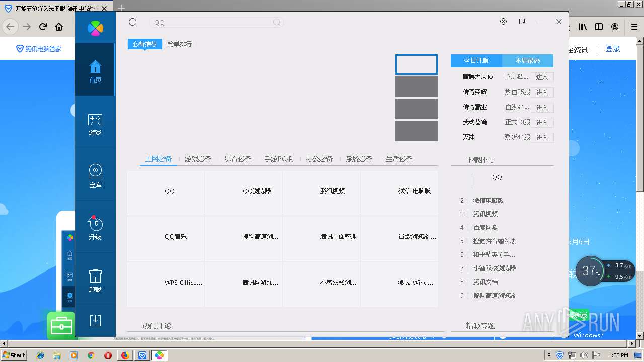The image size is (644, 362).
Task: Open the 腾讯桌面整理 software tile
Action: pos(321,239)
